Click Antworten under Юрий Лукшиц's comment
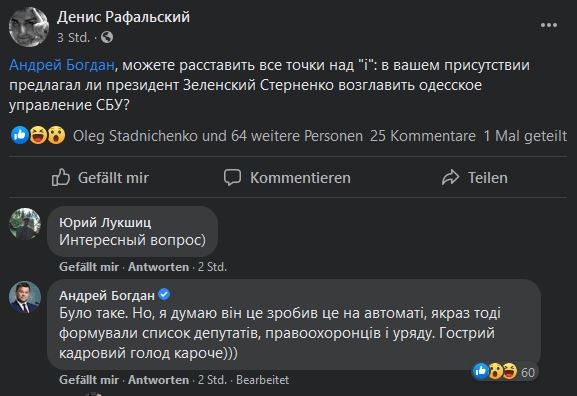The image size is (577, 396). click(x=158, y=266)
